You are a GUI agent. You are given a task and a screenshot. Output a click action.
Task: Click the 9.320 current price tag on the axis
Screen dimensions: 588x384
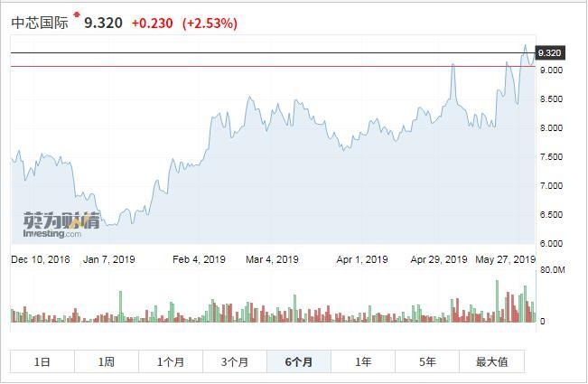click(x=549, y=53)
